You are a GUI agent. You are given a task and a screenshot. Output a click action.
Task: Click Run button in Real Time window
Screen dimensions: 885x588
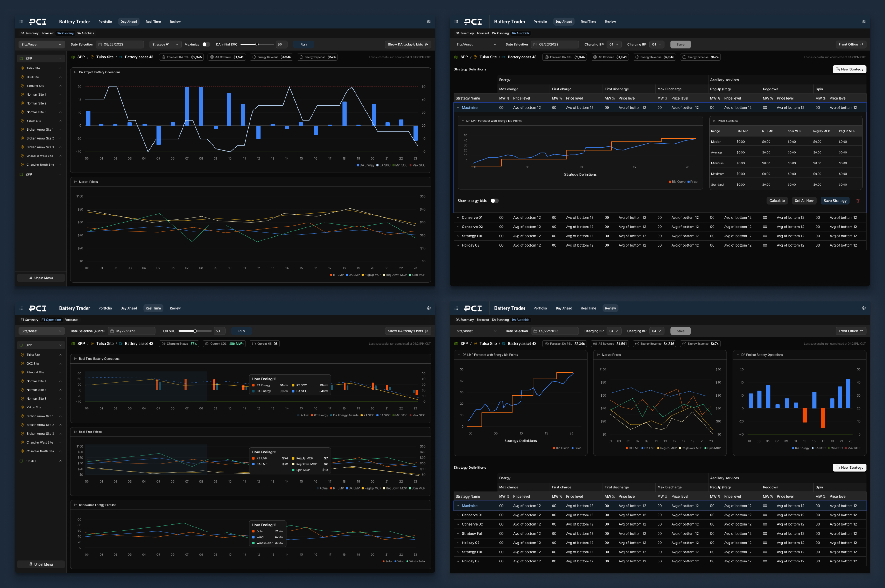(242, 331)
